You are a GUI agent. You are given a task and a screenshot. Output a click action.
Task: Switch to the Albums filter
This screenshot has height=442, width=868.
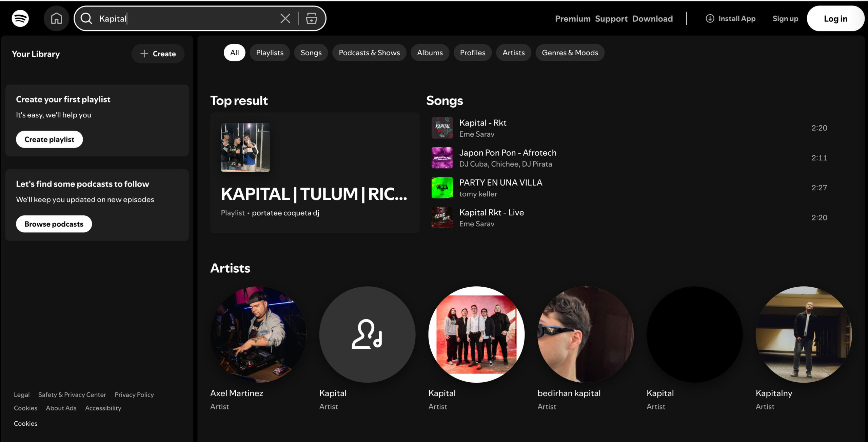(x=430, y=53)
